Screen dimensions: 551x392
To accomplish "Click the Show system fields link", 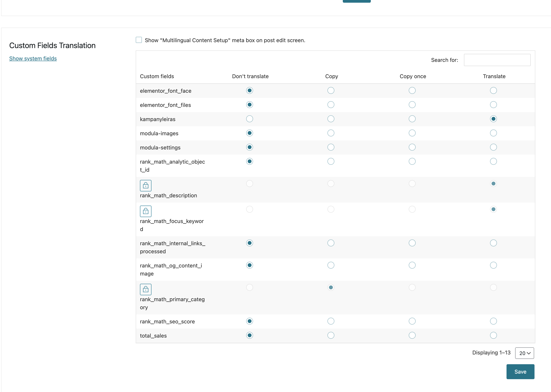I will point(33,58).
